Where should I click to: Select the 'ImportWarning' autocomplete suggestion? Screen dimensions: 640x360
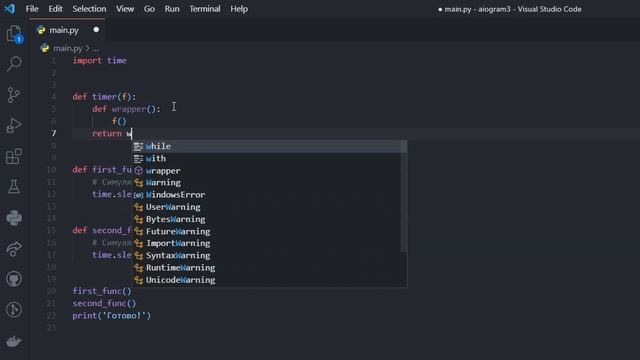pyautogui.click(x=267, y=243)
